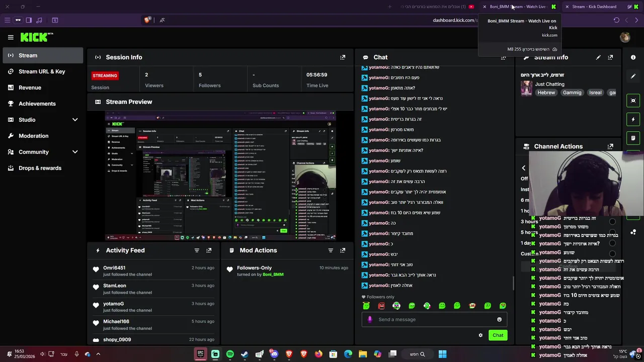
Task: Close the Boni_BMM Stream browser tab
Action: pyautogui.click(x=485, y=7)
